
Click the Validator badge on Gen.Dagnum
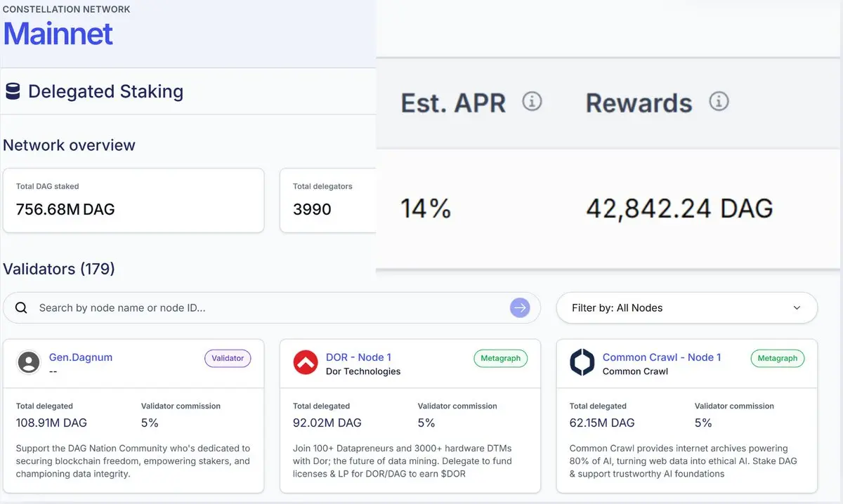tap(228, 358)
